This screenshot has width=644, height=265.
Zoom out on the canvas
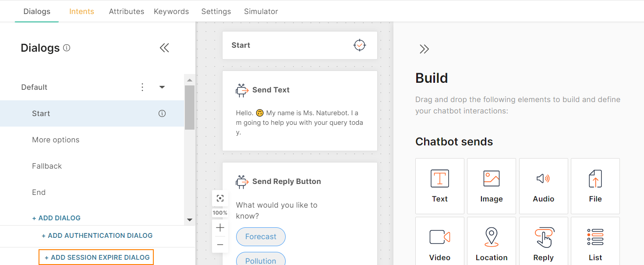pos(220,244)
